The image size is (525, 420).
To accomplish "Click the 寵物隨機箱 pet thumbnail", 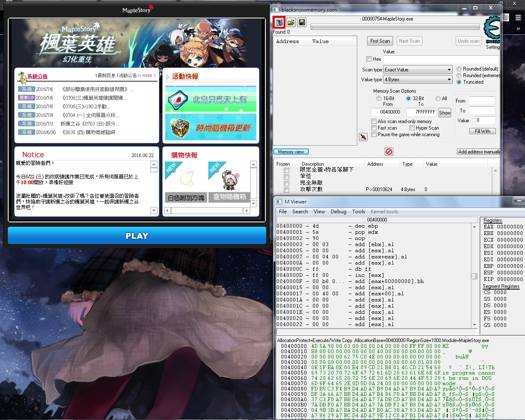I will click(229, 176).
